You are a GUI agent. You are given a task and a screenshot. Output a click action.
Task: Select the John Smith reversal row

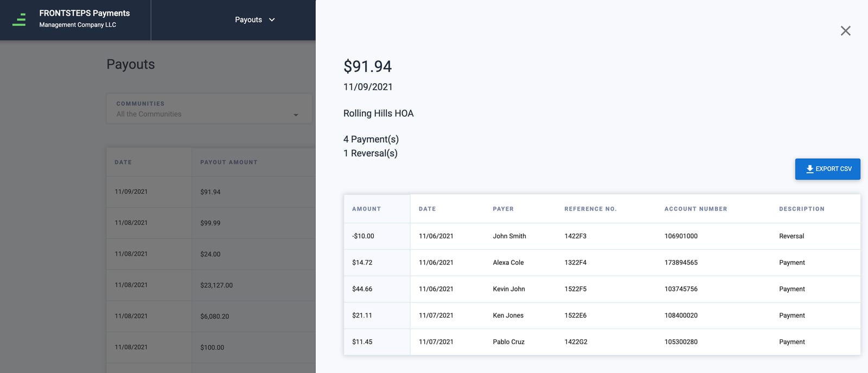tap(602, 236)
